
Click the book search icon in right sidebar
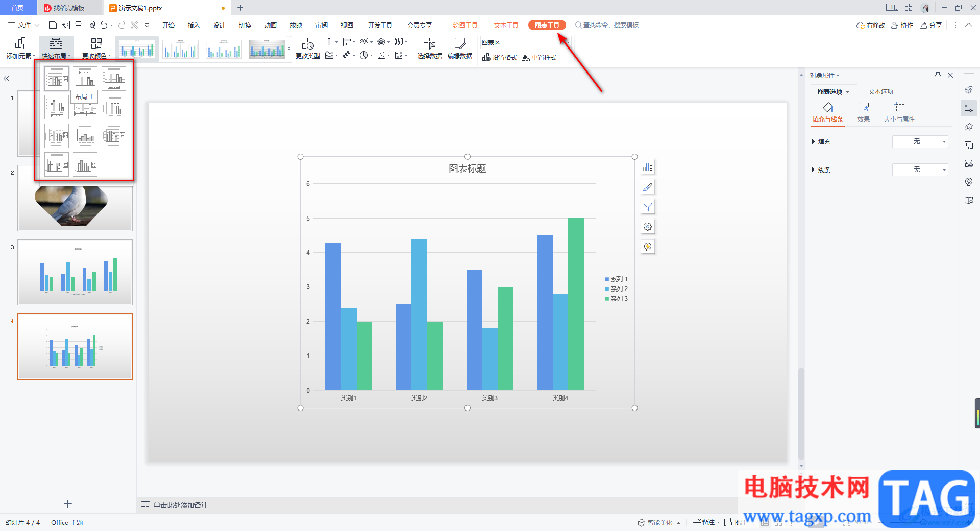tap(969, 200)
